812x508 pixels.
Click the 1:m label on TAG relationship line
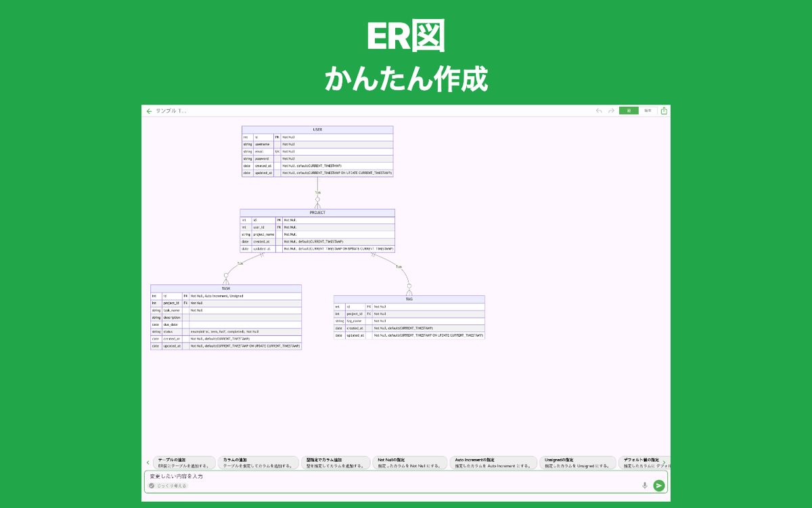[x=399, y=266]
